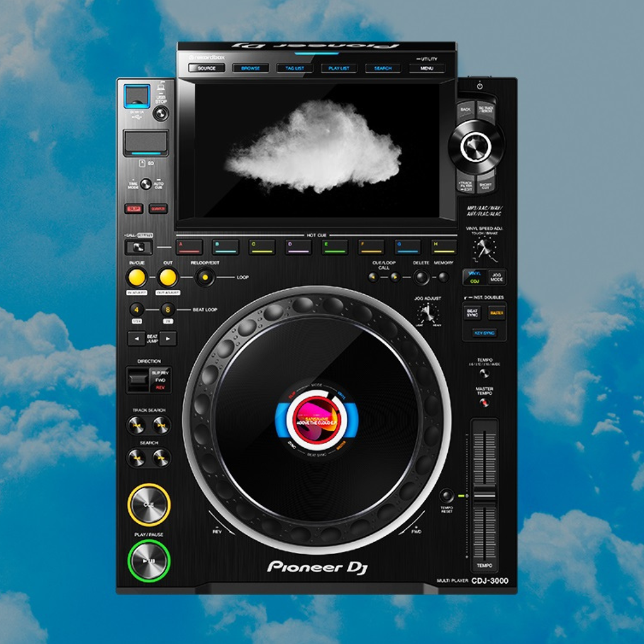Image resolution: width=644 pixels, height=644 pixels.
Task: Click the SEARCH rewind button
Action: [136, 458]
